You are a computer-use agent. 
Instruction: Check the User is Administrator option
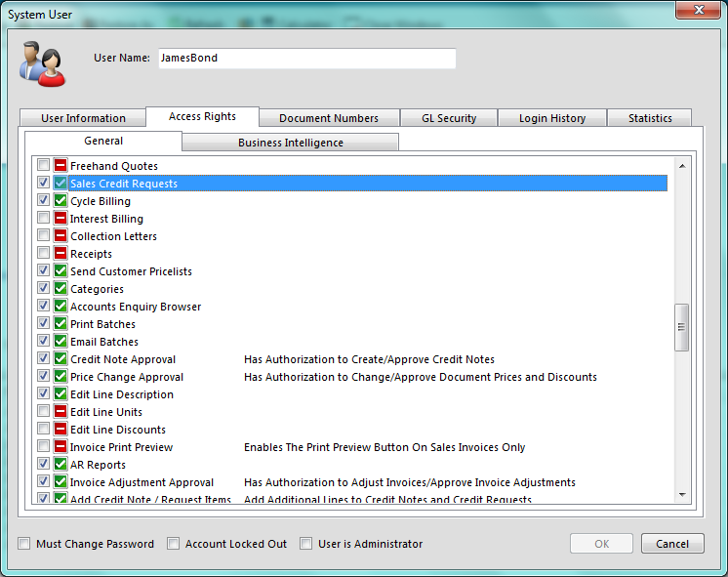point(306,544)
